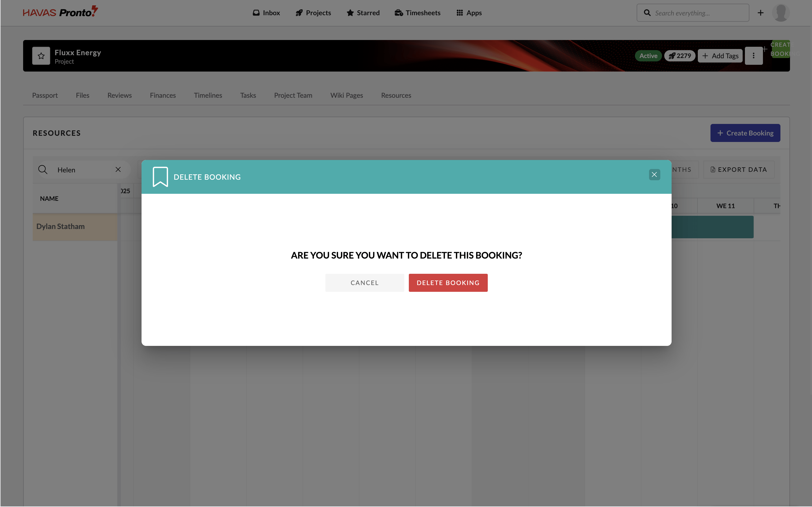
Task: Click the star icon beside Fluxx Energy
Action: click(x=41, y=56)
